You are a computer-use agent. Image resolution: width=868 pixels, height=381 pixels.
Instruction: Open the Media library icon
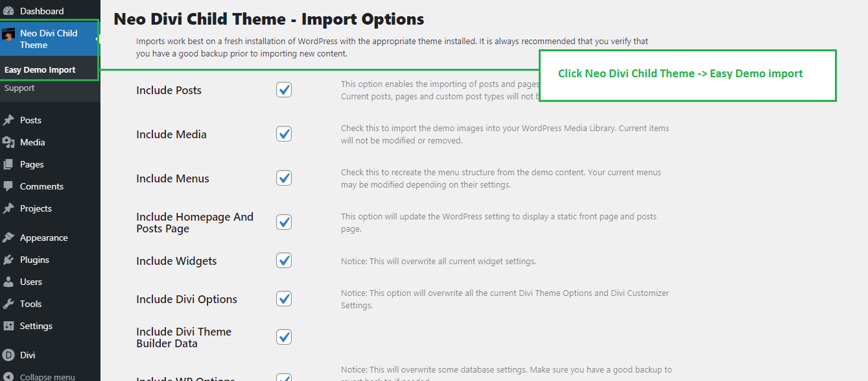(8, 142)
